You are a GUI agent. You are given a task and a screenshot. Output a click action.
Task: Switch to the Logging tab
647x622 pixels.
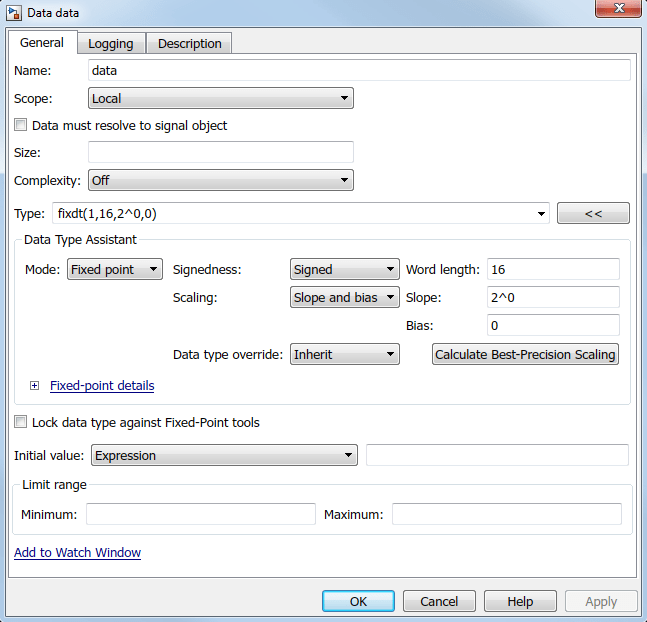click(111, 43)
